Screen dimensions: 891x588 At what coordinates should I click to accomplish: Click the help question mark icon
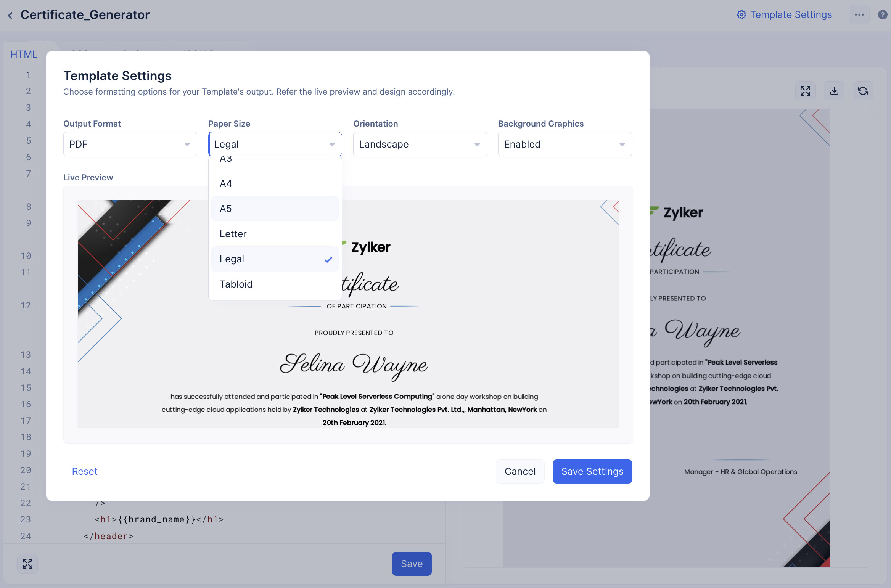coord(882,15)
